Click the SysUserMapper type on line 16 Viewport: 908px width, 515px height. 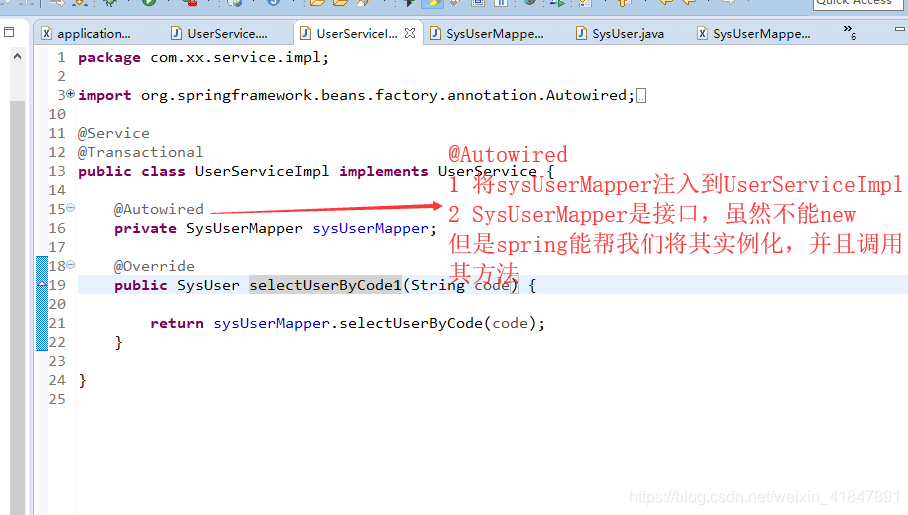tap(244, 228)
